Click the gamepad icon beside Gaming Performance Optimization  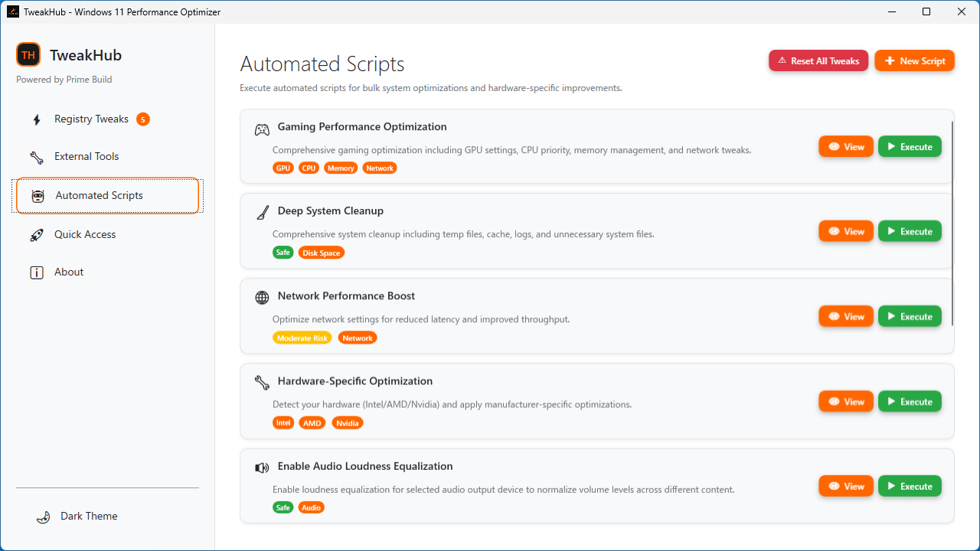[x=262, y=130]
